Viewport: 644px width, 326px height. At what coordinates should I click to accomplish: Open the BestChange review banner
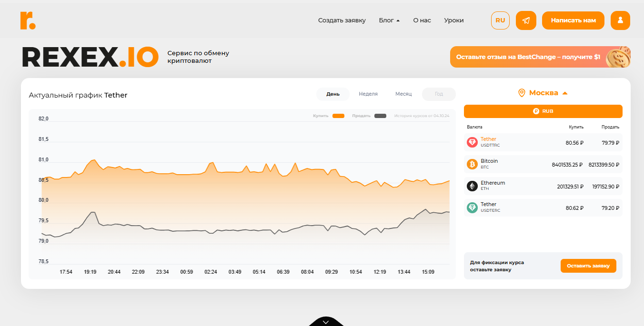pos(540,57)
